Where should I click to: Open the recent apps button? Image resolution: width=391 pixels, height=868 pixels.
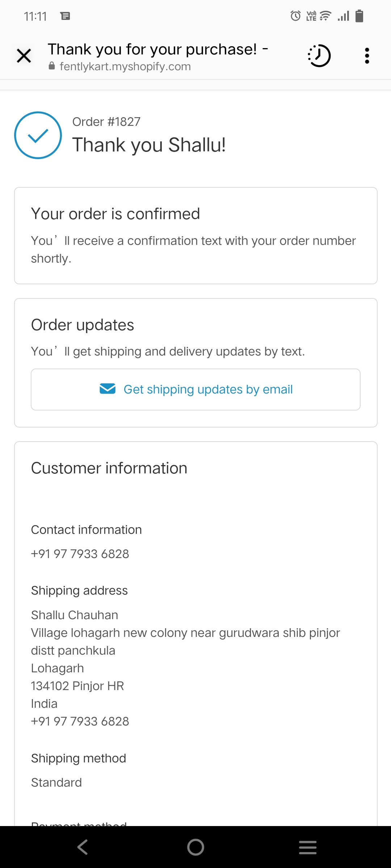308,847
